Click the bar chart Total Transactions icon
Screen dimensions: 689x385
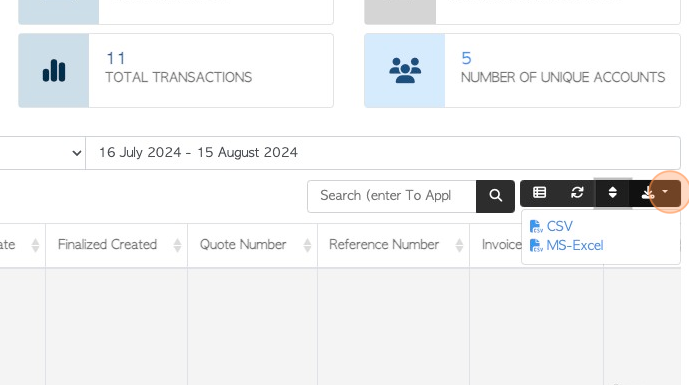click(54, 70)
